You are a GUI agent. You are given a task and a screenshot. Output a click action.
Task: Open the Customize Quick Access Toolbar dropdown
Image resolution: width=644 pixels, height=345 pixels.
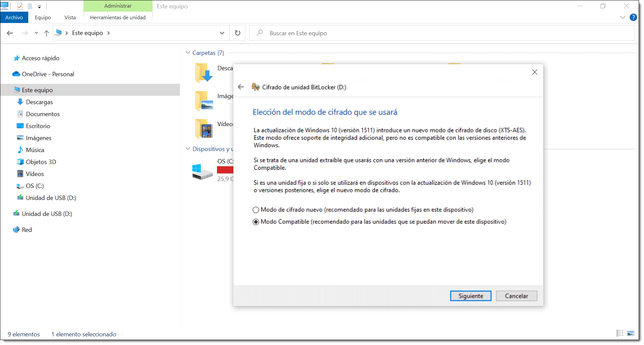tap(39, 6)
